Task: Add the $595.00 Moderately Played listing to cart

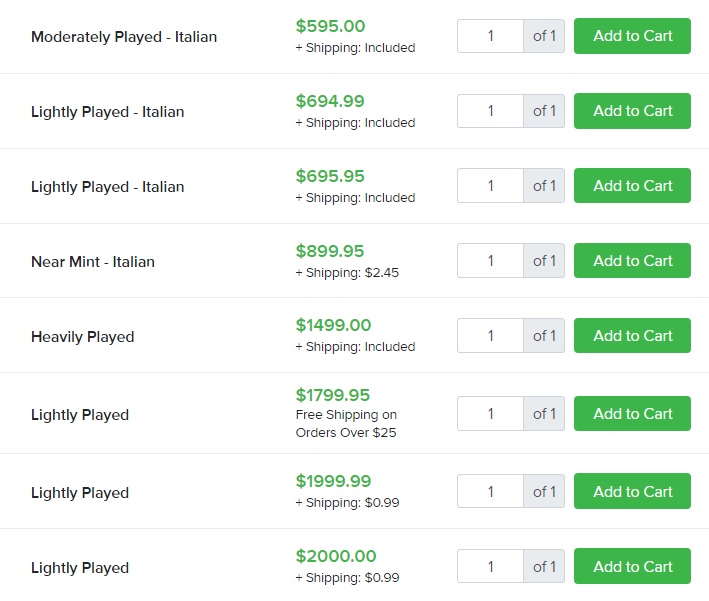Action: pyautogui.click(x=632, y=36)
